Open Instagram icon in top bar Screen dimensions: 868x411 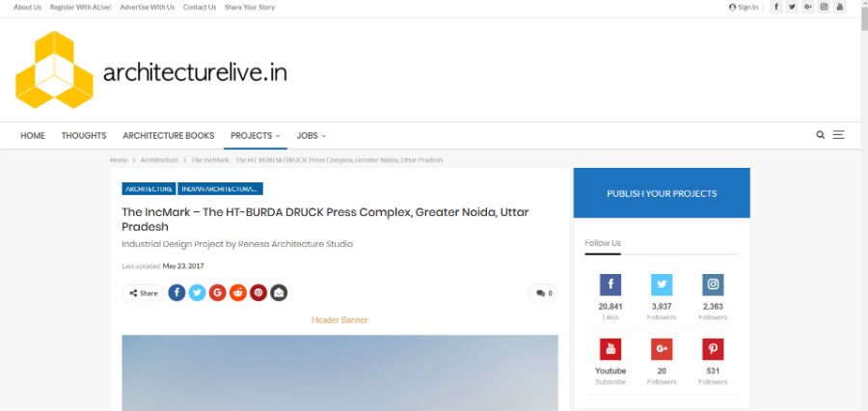pos(825,7)
